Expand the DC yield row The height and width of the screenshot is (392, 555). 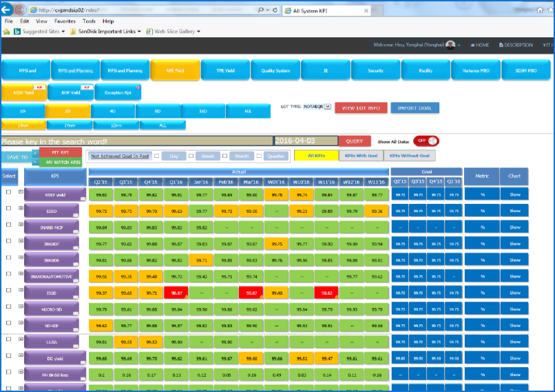[x=21, y=358]
